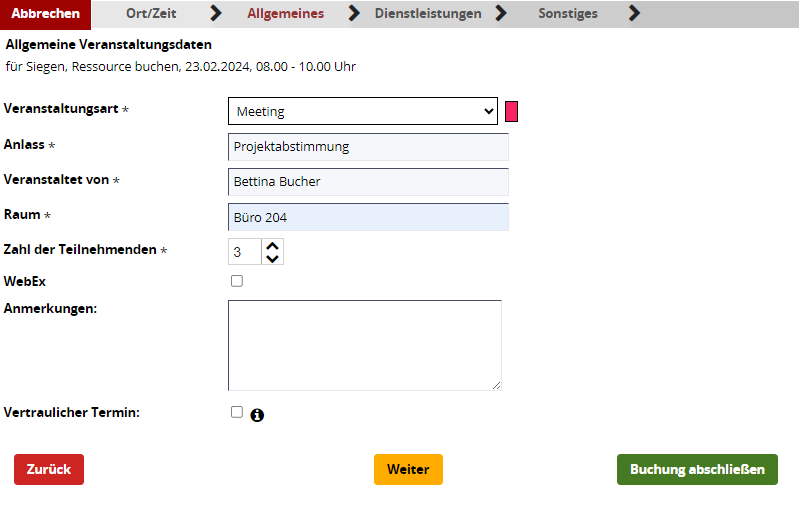Tick the Vertraulicher Termin checkbox
Screen dimensions: 799x505
pos(237,412)
